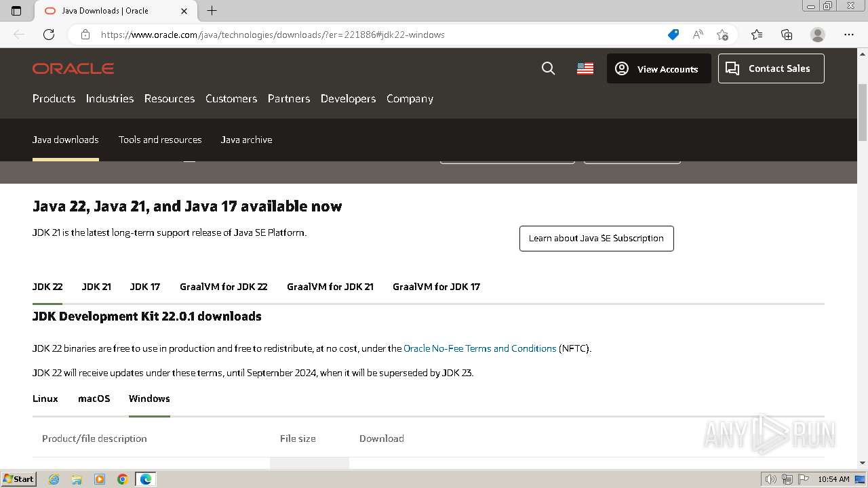
Task: Click the network icon in system tray
Action: click(x=787, y=479)
